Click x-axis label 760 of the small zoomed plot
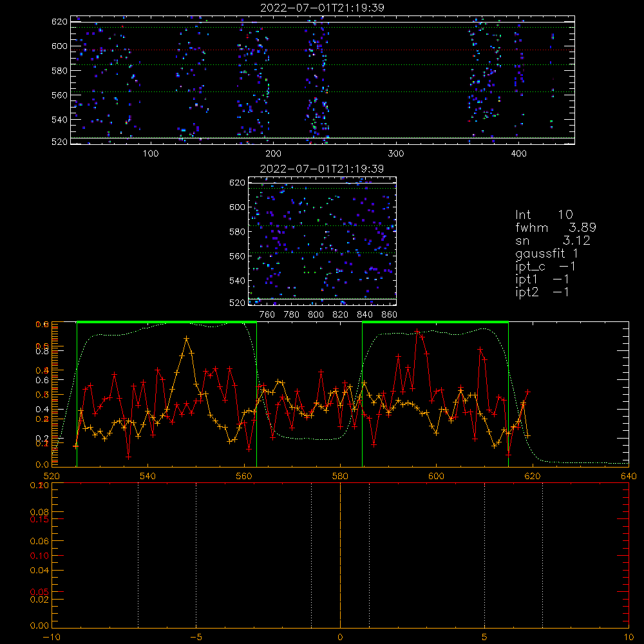The width and height of the screenshot is (644, 644). 267,315
